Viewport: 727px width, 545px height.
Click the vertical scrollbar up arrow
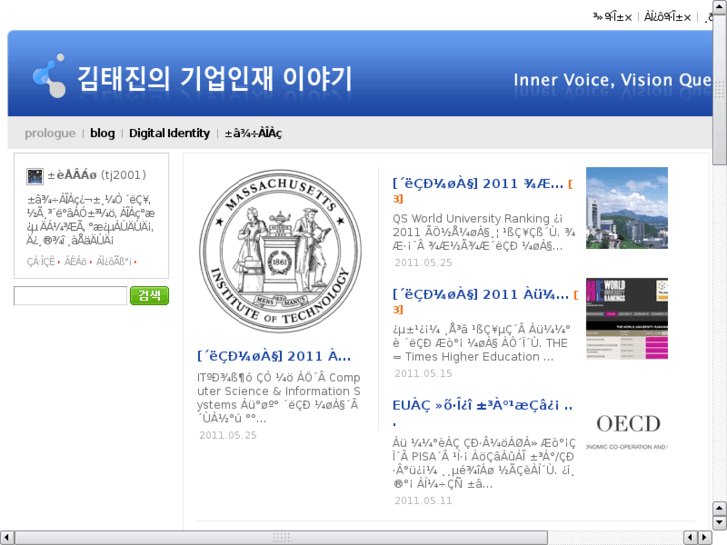click(719, 8)
